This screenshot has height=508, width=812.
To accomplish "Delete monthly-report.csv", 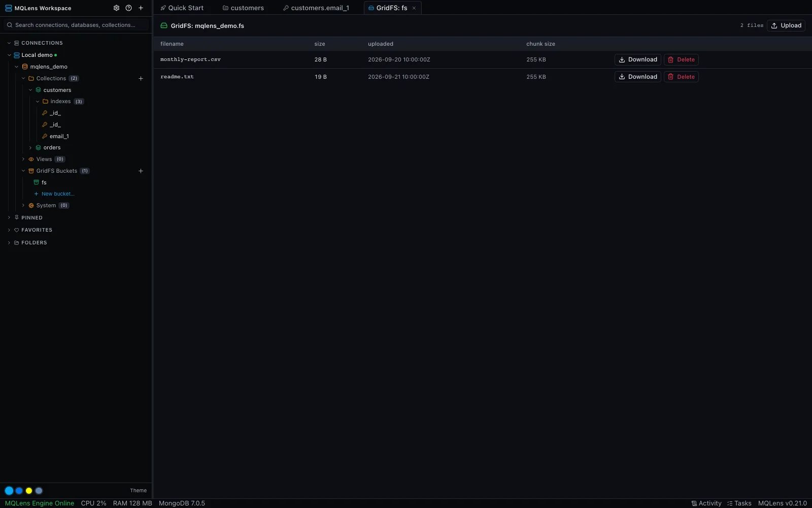I will pos(681,60).
